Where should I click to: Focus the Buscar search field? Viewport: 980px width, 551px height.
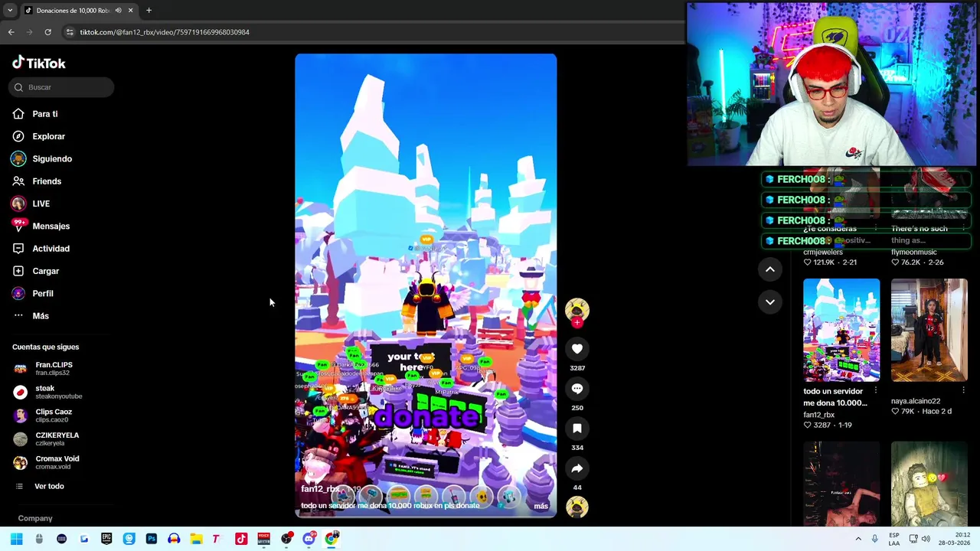coord(62,87)
